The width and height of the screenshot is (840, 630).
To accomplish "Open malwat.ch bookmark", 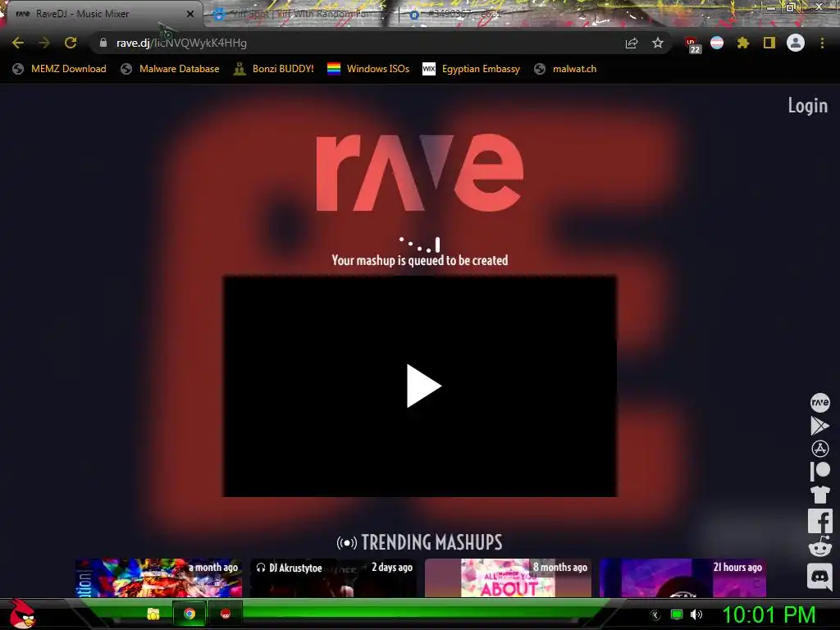I will tap(565, 69).
